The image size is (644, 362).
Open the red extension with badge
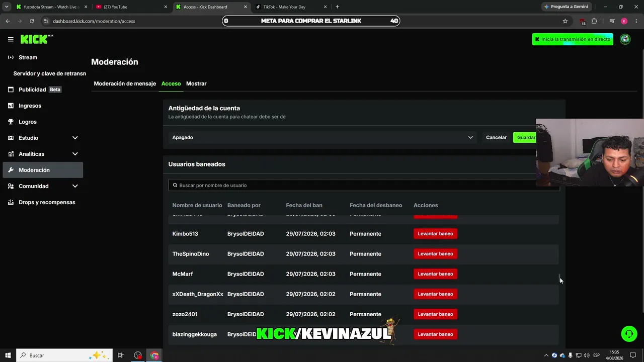(583, 21)
